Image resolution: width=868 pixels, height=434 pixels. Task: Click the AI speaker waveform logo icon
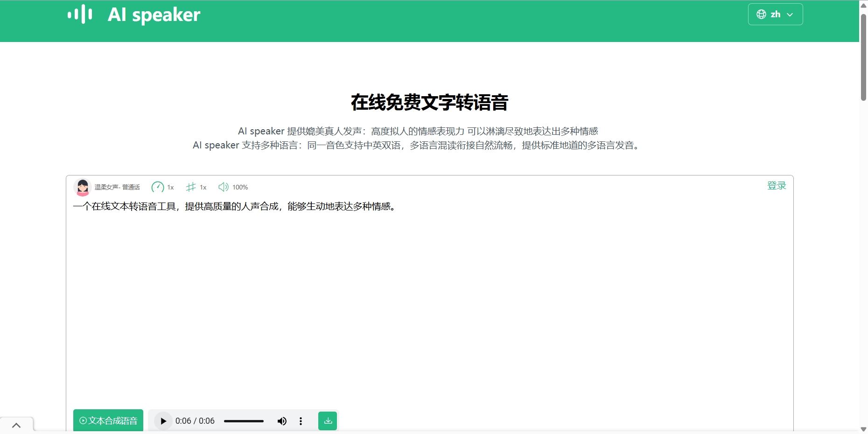(x=80, y=14)
